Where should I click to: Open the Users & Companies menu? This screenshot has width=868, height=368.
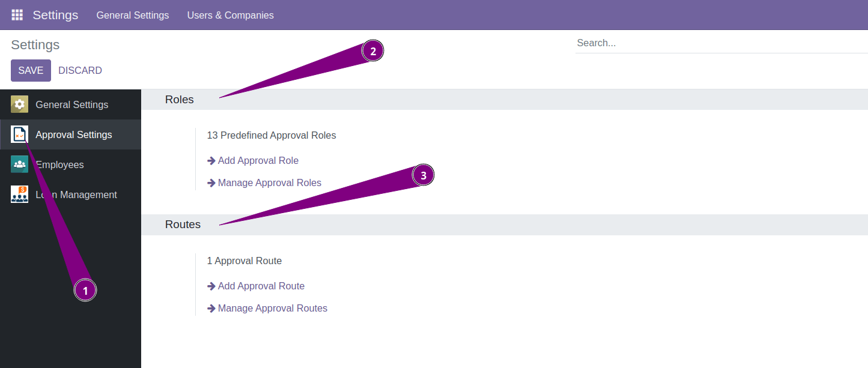coord(230,14)
